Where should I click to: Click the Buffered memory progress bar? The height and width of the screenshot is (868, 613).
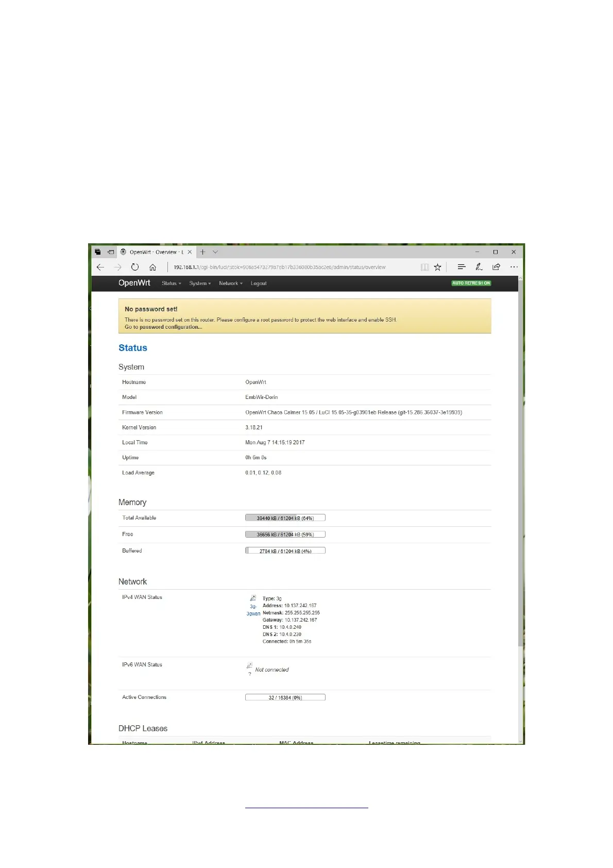285,550
